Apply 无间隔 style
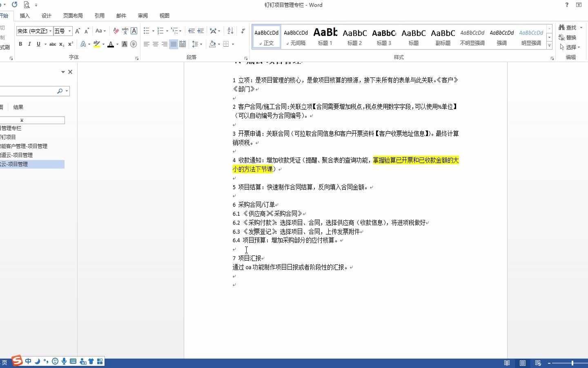 click(296, 36)
